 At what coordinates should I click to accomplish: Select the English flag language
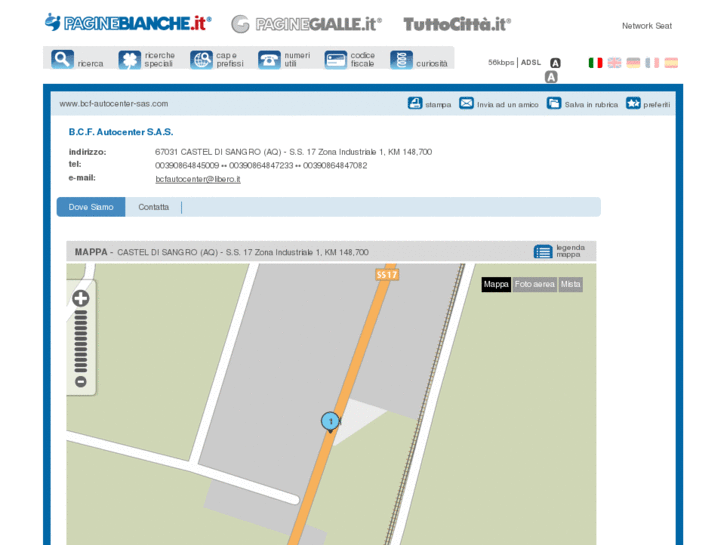click(614, 63)
